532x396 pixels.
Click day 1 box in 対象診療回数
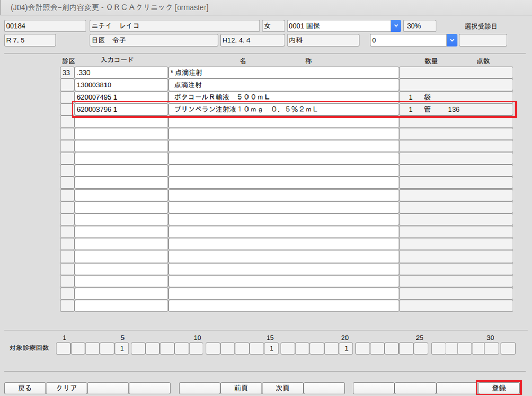[x=63, y=348]
